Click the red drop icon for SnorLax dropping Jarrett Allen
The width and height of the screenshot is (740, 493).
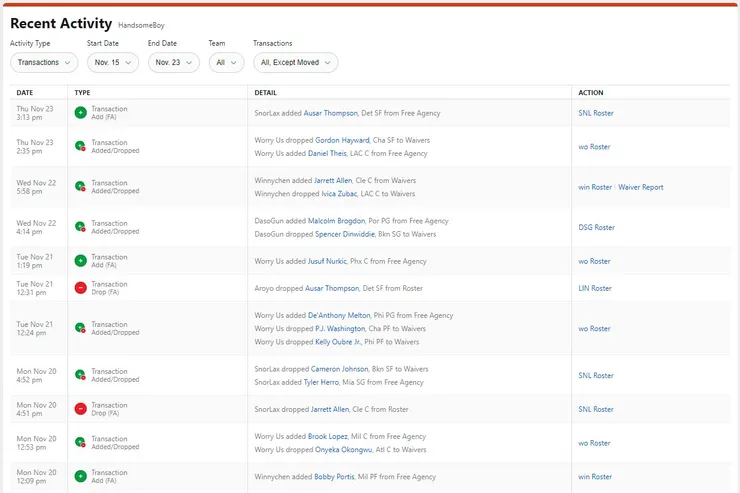80,409
